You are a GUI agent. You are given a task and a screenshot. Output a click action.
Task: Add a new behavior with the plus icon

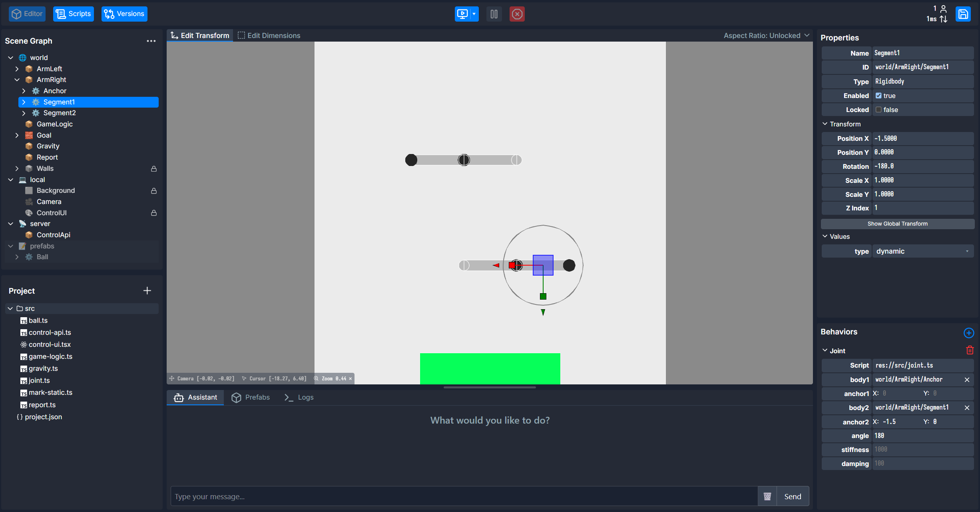click(969, 333)
